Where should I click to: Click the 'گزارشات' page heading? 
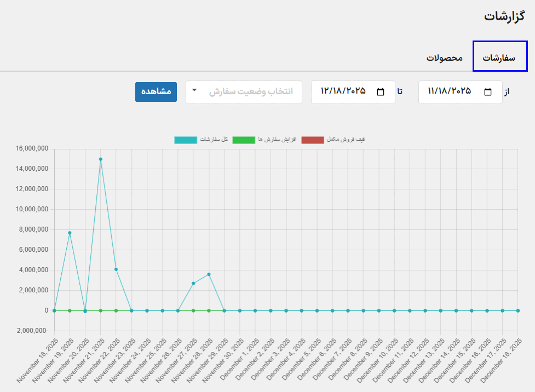point(504,16)
